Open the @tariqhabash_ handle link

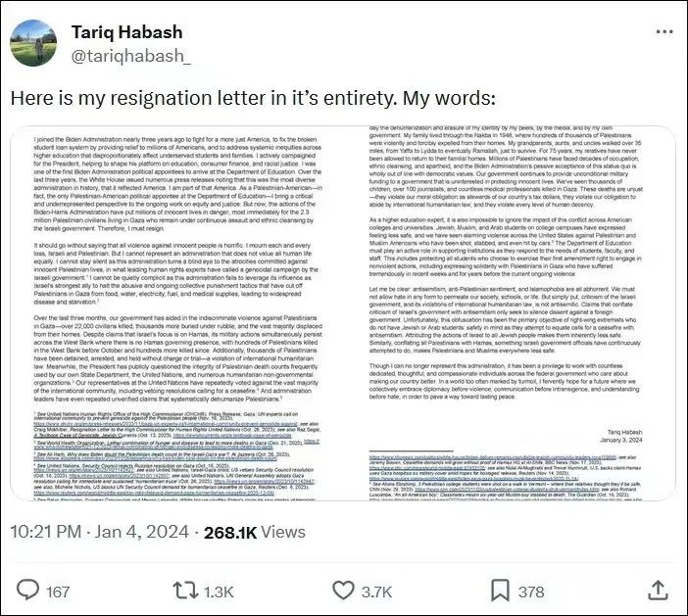(x=131, y=56)
